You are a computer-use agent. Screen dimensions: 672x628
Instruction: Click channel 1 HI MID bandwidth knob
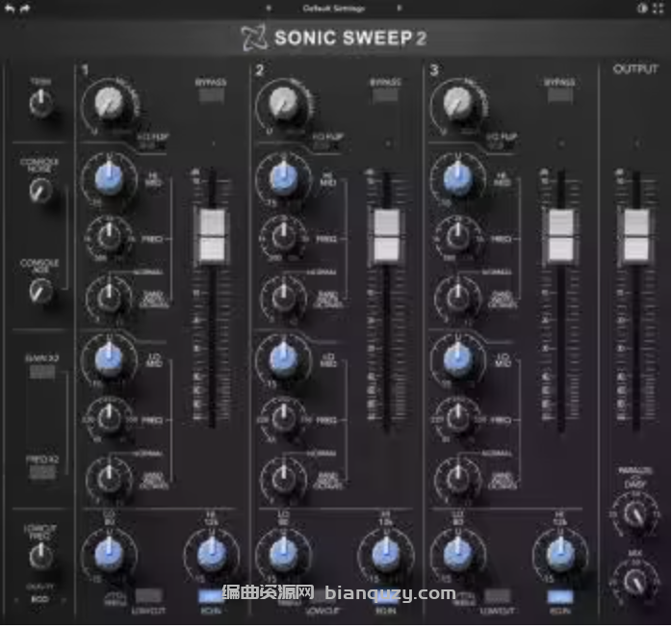click(x=109, y=297)
